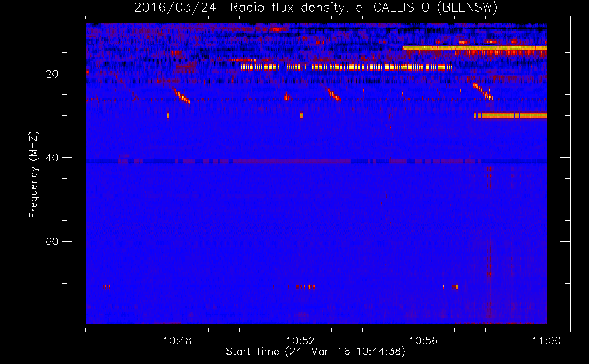This screenshot has width=589, height=364.
Task: Click the '10:48' time tick label
Action: (x=177, y=341)
